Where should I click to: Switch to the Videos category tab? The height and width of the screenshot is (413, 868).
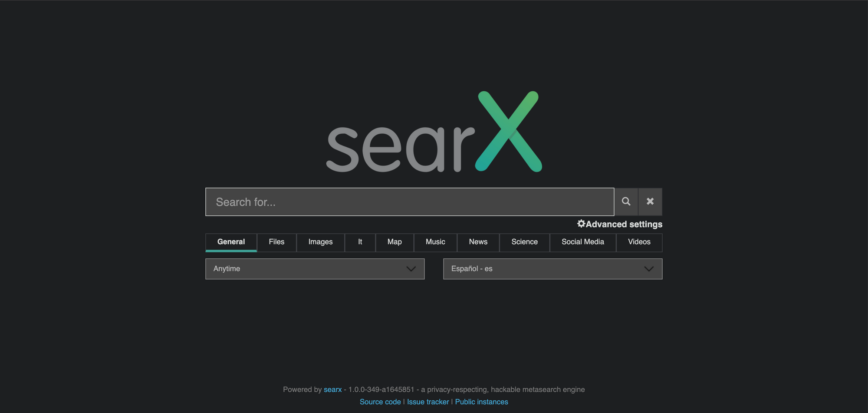click(639, 242)
